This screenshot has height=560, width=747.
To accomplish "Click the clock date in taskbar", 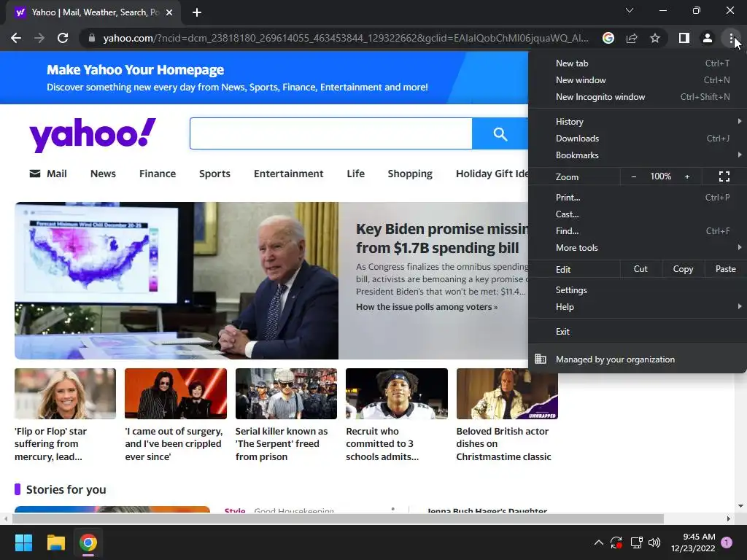I will click(x=693, y=542).
